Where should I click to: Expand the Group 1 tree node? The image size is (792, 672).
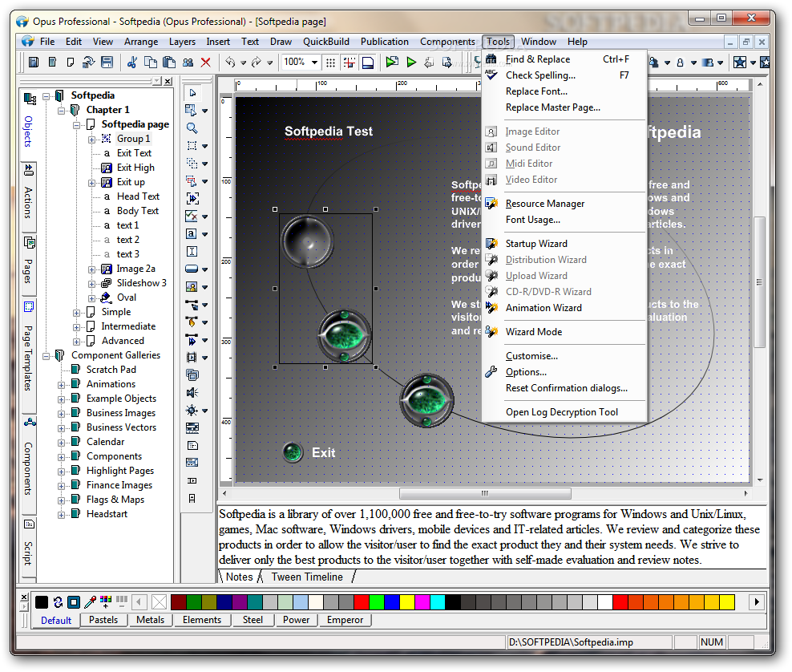click(x=91, y=139)
